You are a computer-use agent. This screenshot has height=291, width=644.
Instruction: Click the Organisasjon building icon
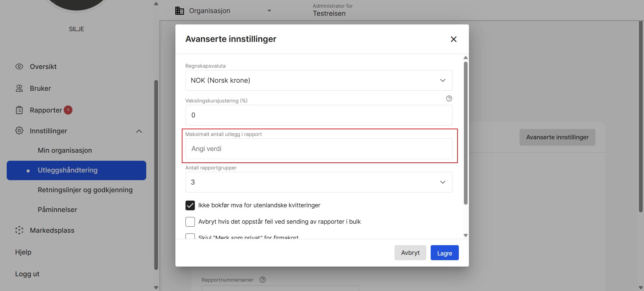coord(179,10)
